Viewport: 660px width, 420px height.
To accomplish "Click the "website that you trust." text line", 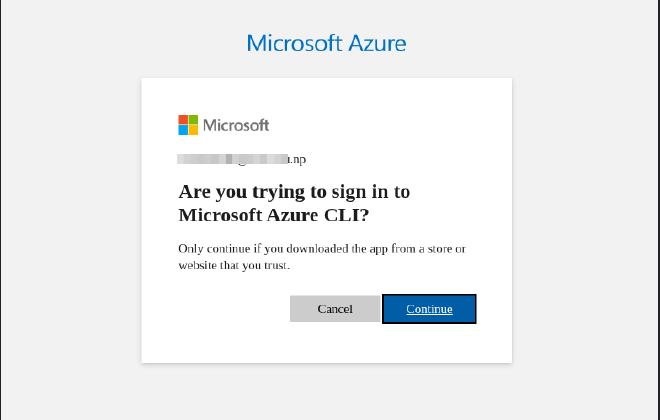I will (x=233, y=266).
